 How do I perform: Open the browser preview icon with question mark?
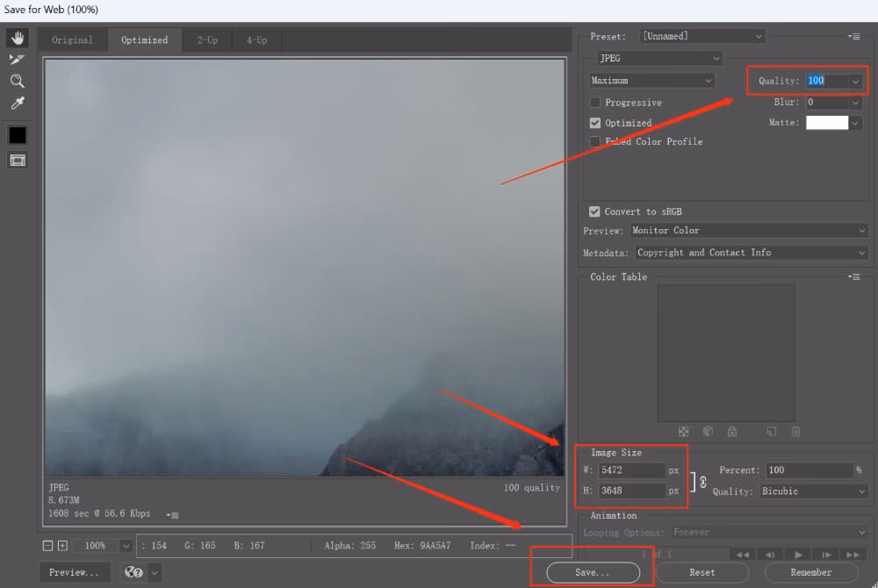click(134, 572)
